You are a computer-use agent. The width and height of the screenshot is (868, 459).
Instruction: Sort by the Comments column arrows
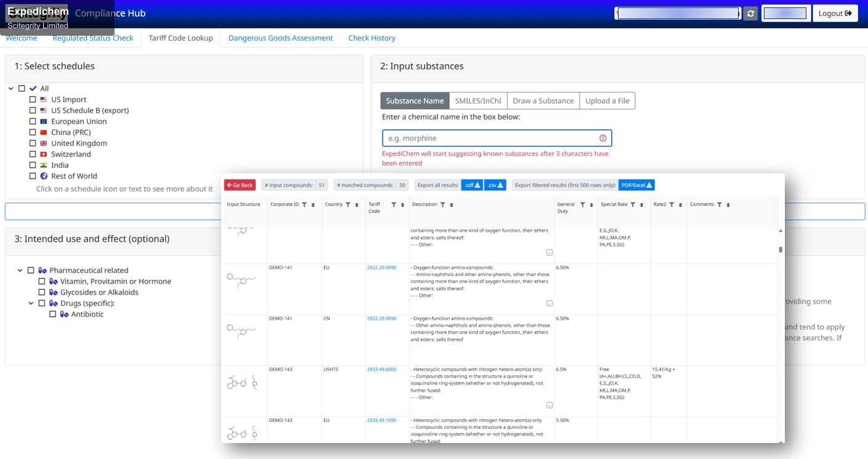point(728,205)
